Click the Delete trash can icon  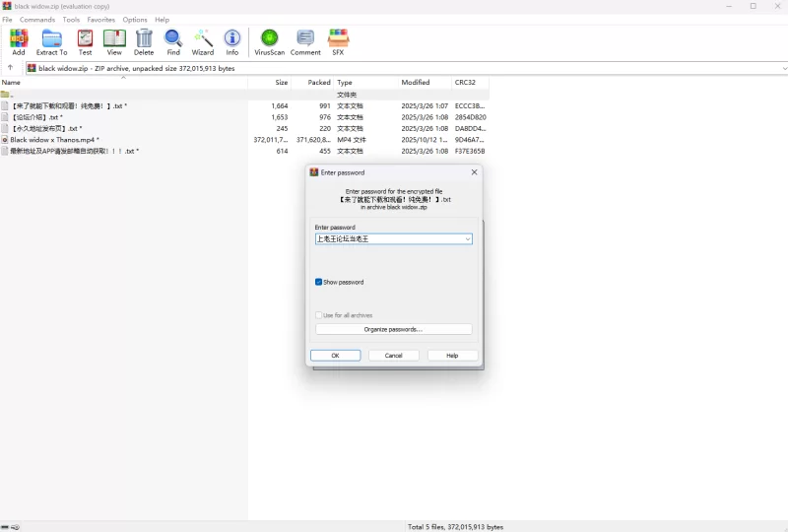(144, 41)
